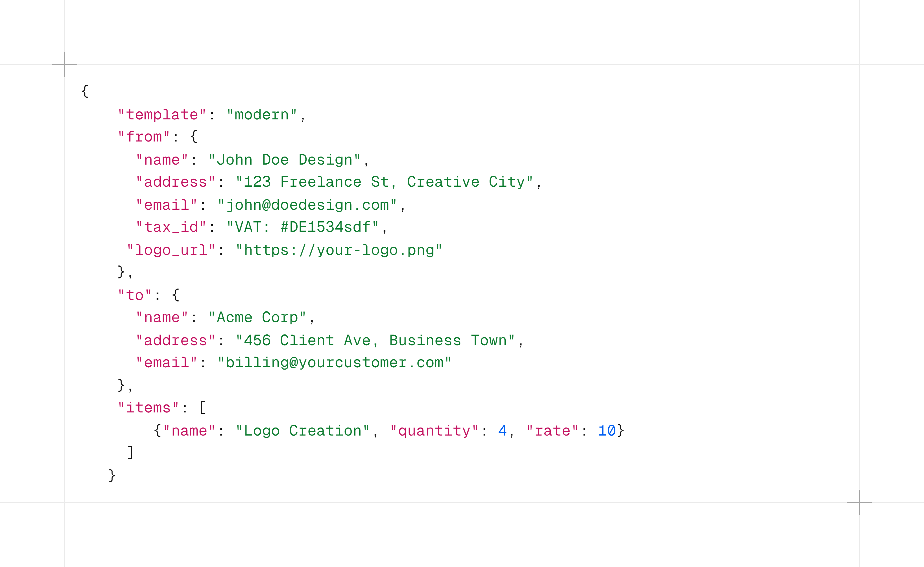Click the quantity number 4
The image size is (924, 567).
pos(502,431)
